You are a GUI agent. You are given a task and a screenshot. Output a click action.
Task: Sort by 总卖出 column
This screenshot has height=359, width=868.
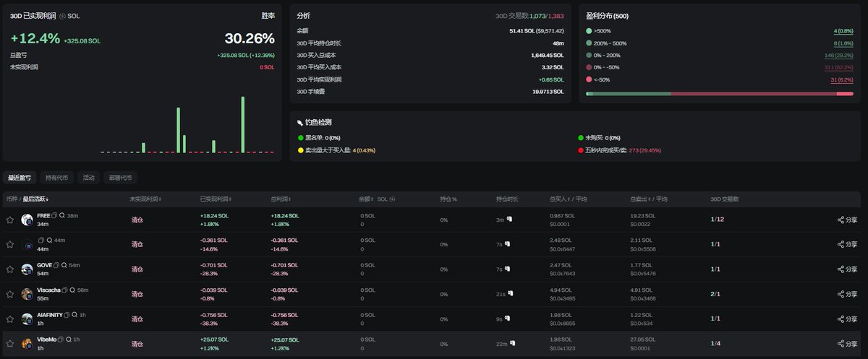(x=639, y=199)
